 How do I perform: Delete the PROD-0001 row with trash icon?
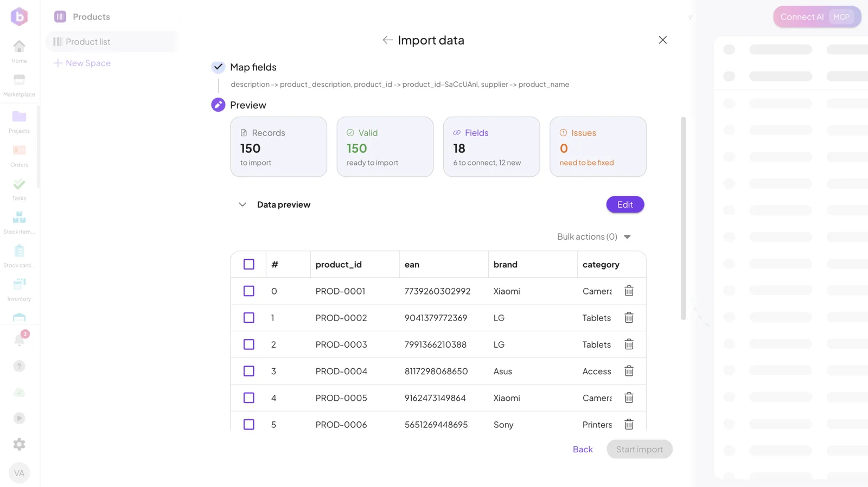pos(629,291)
